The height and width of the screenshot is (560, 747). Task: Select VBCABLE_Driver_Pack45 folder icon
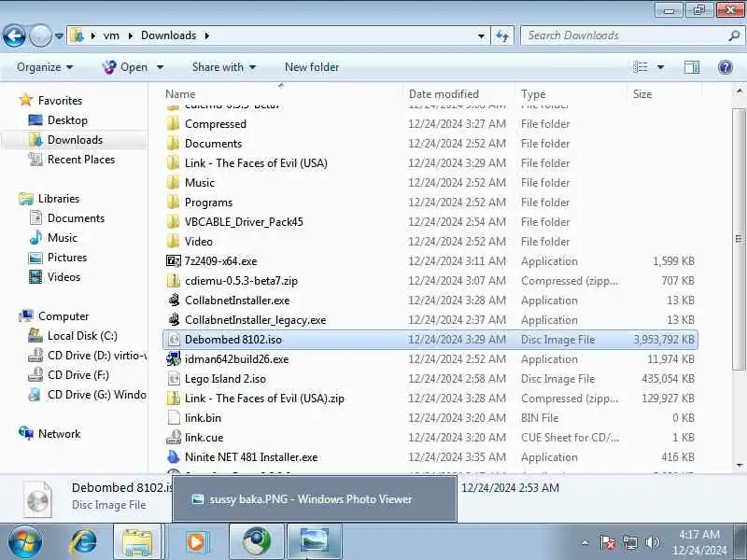coord(174,221)
